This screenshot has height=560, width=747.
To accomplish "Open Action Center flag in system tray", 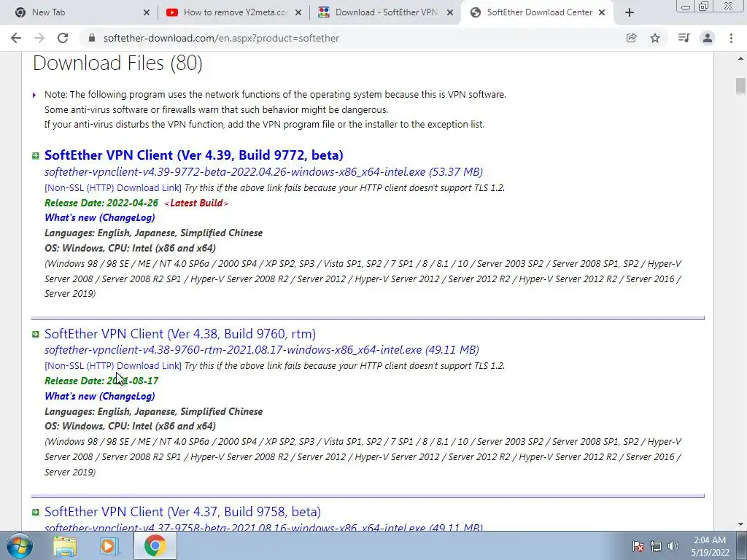I will pyautogui.click(x=638, y=546).
